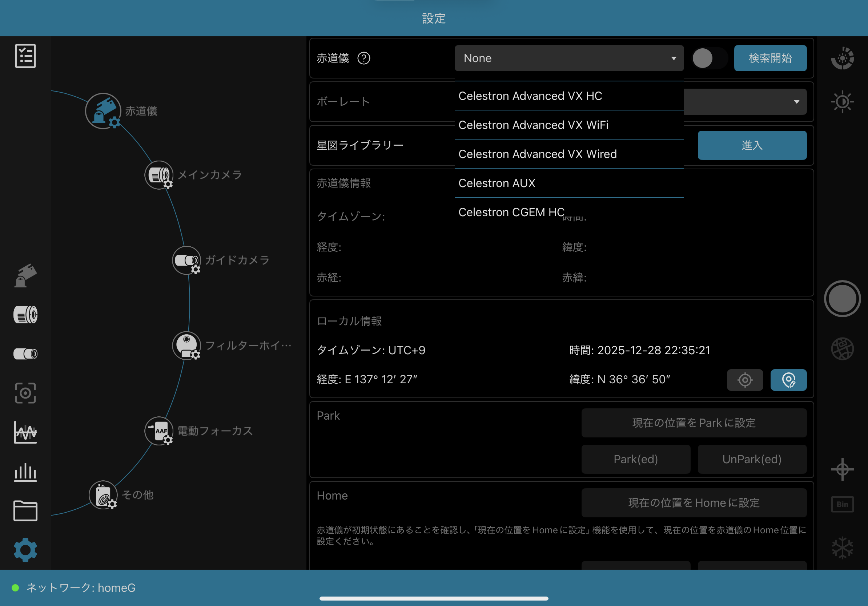Click the snowflake cooling icon

842,548
